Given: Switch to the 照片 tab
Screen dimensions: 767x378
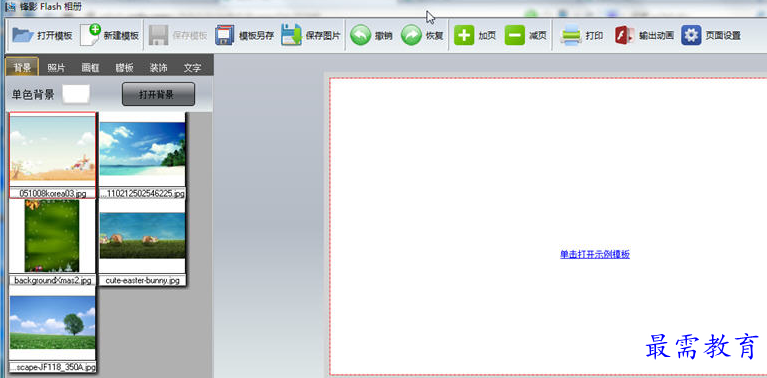Looking at the screenshot, I should 56,67.
